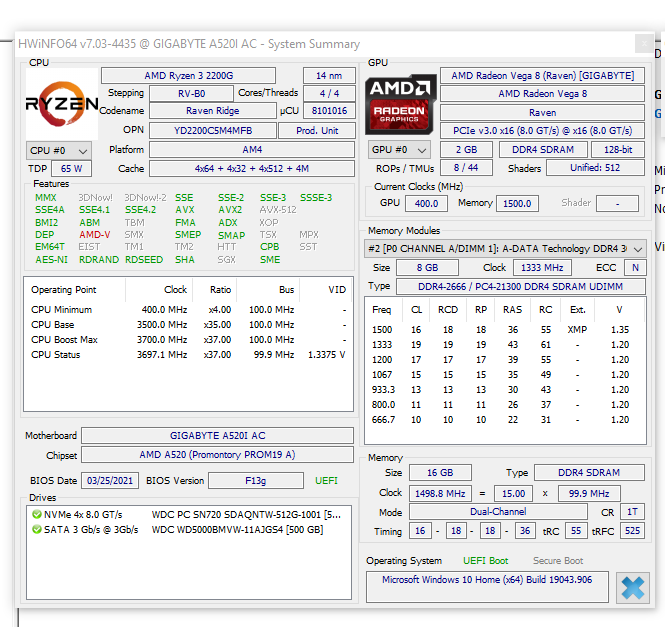The image size is (665, 627).
Task: Click the memory clock 1498.8 MHz field
Action: (x=440, y=494)
